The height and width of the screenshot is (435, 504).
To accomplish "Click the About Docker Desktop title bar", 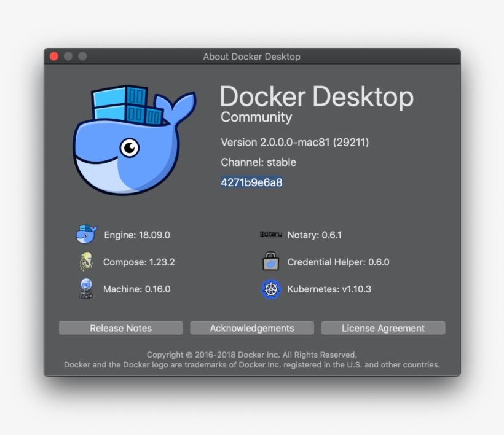I will coord(251,57).
